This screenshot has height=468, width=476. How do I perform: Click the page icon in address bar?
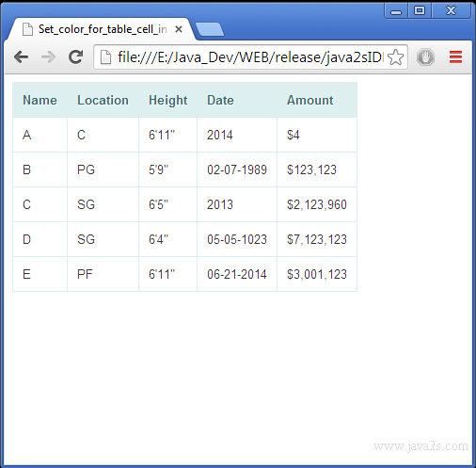point(105,57)
